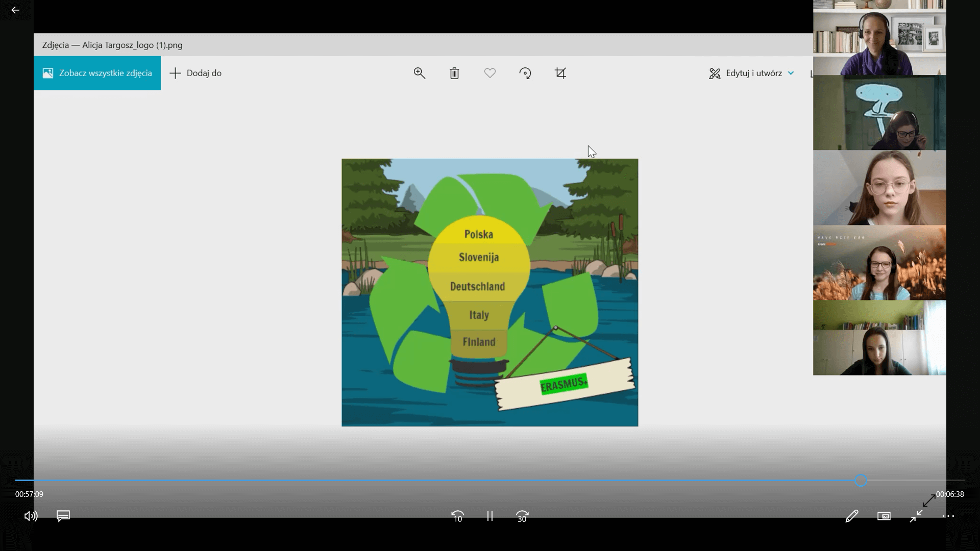Image resolution: width=980 pixels, height=551 pixels.
Task: Delete photo with trash icon
Action: click(x=454, y=73)
